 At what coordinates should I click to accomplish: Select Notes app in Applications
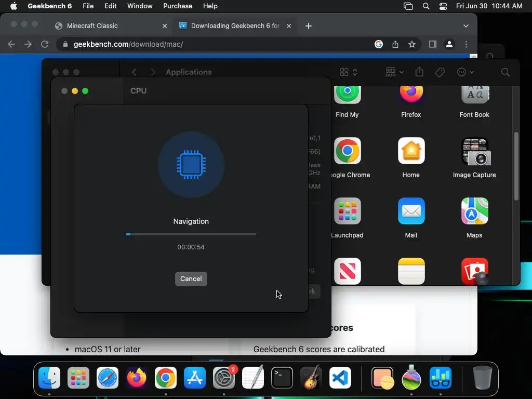(411, 271)
